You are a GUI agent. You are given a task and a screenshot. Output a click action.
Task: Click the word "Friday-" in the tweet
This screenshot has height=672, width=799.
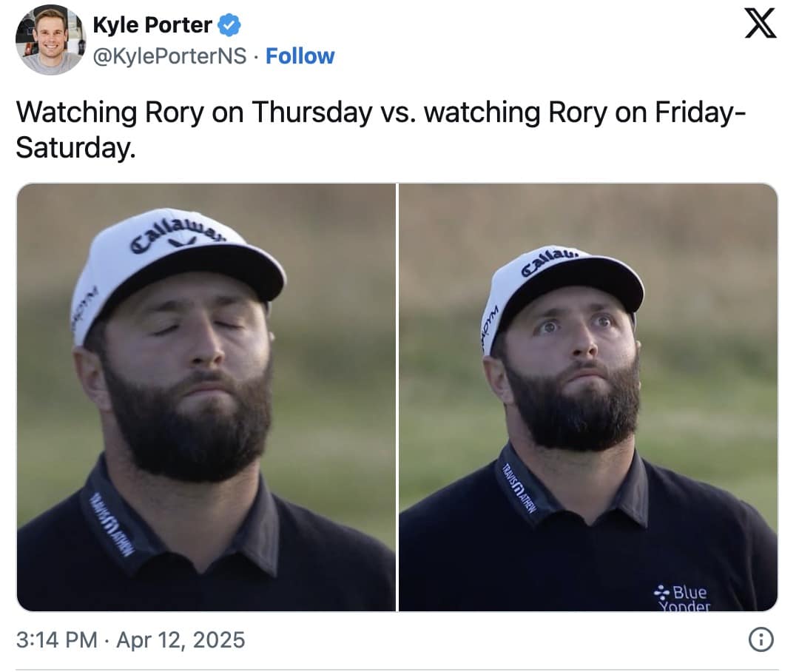(700, 112)
